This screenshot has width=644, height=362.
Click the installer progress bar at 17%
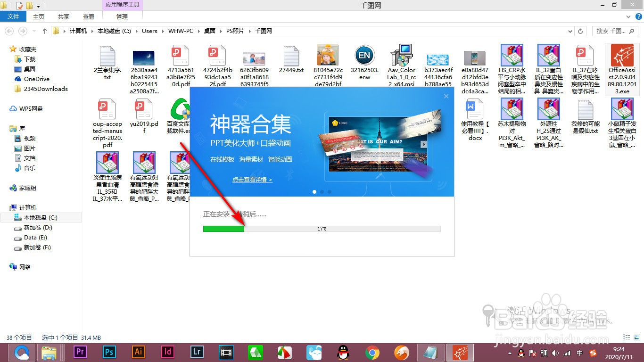pos(322,229)
